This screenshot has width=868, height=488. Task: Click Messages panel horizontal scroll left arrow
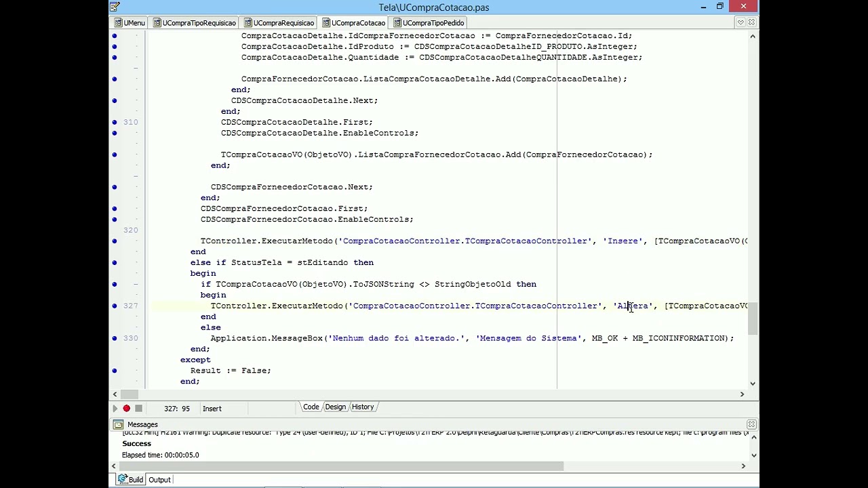115,466
